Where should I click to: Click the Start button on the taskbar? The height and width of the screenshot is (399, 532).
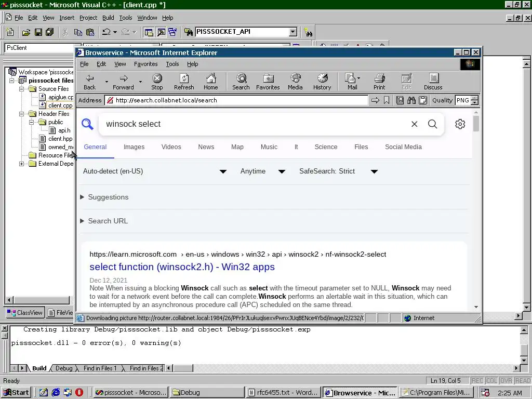pos(16,393)
